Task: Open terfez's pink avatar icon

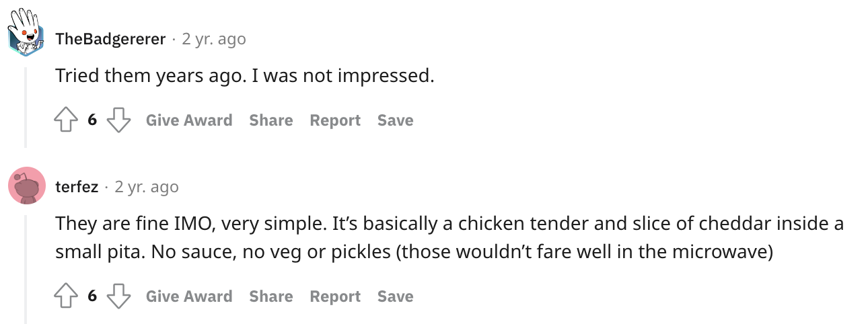Action: coord(27,186)
